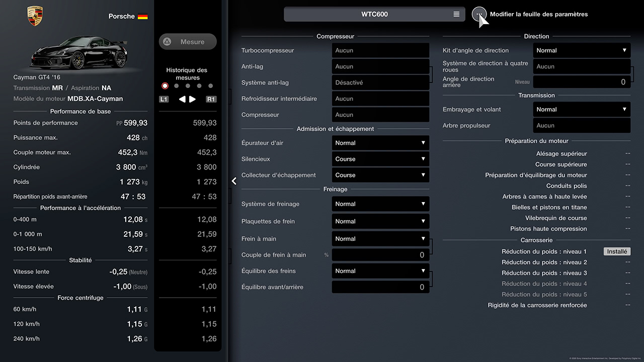Click the Porsche crest logo
Screen dimensions: 644x362
35,16
